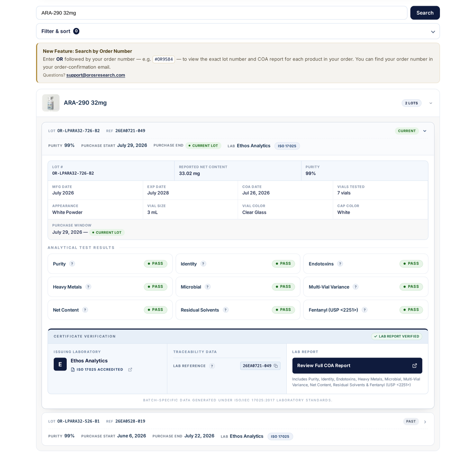Click the PAST status badge
The height and width of the screenshot is (457, 476).
pyautogui.click(x=411, y=421)
